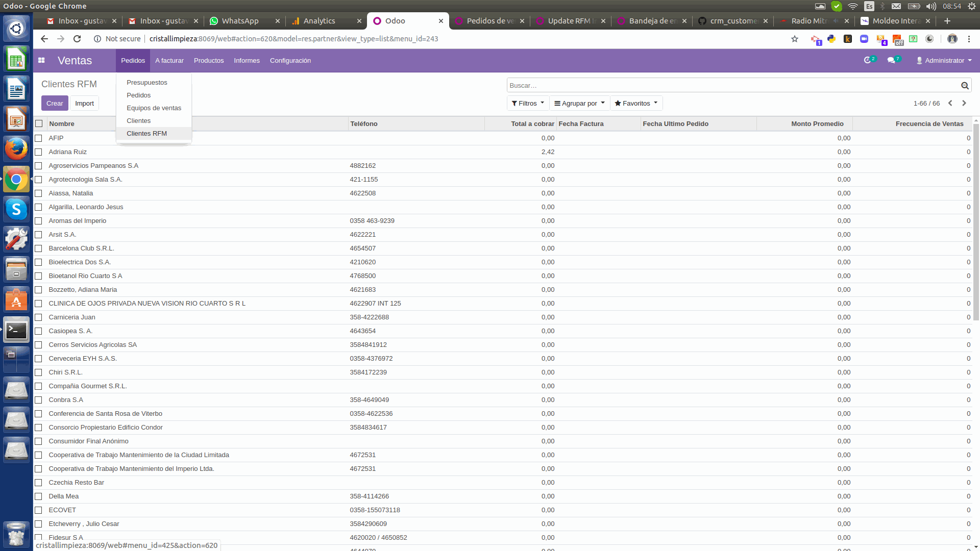This screenshot has height=551, width=980.
Task: Go back in browser history
Action: pos(44,39)
